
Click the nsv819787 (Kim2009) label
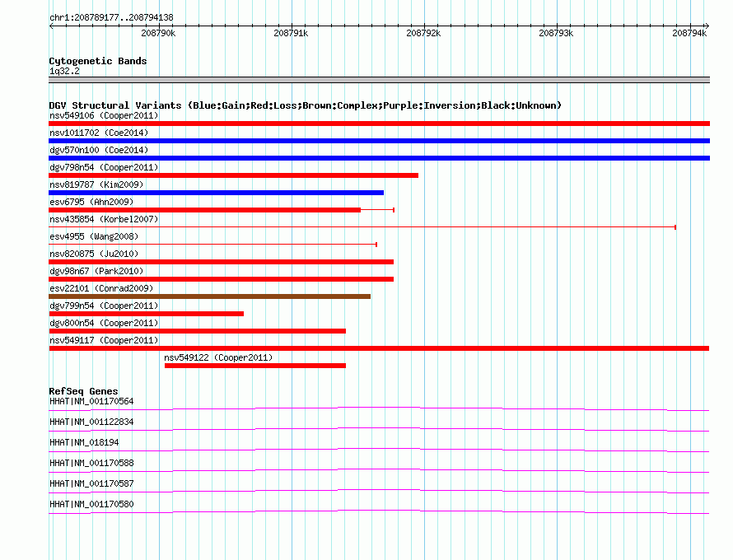click(x=96, y=184)
